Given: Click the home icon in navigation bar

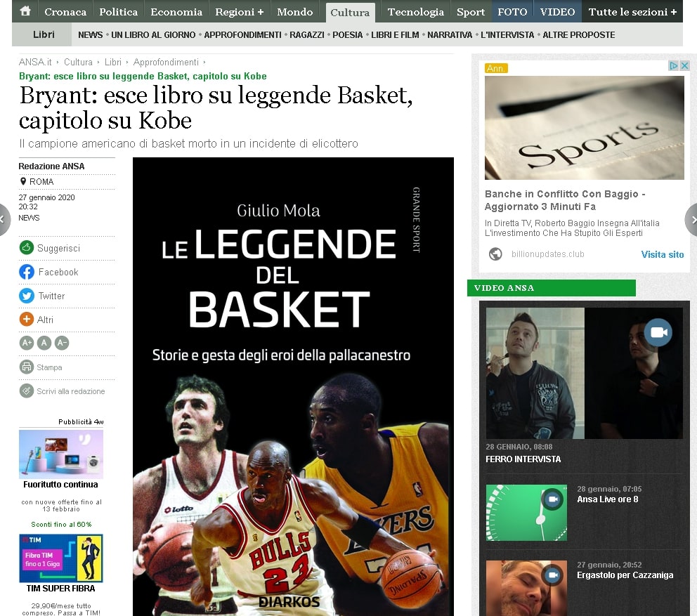Looking at the screenshot, I should click(25, 11).
